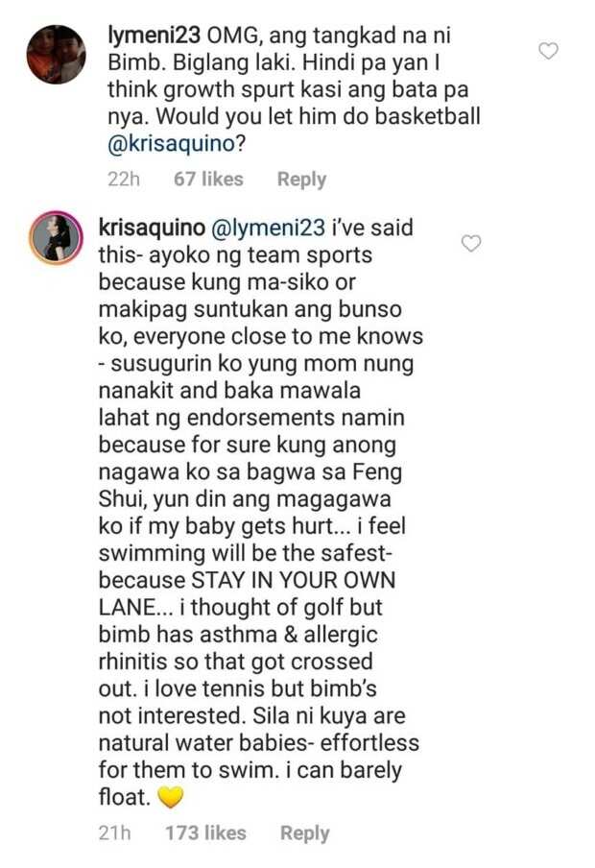Screen dimensions: 595x868
Task: Open lymeni23's profile picture
Action: 56,54
